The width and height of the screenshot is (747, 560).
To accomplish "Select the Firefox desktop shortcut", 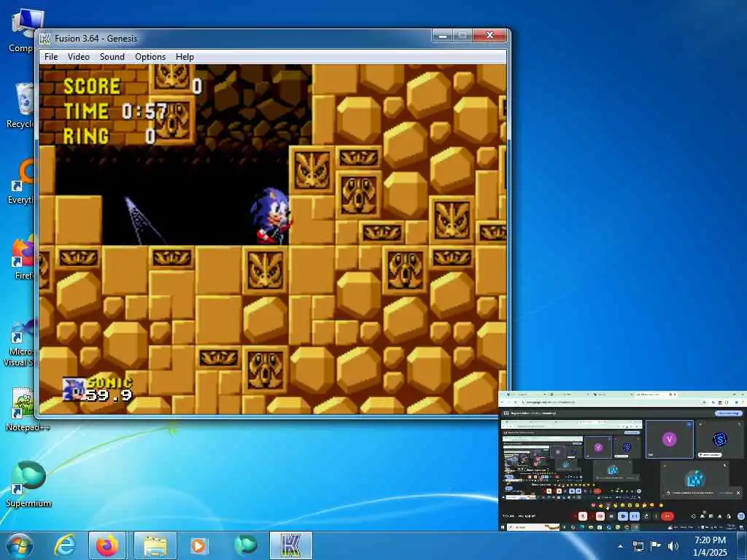I will [23, 257].
